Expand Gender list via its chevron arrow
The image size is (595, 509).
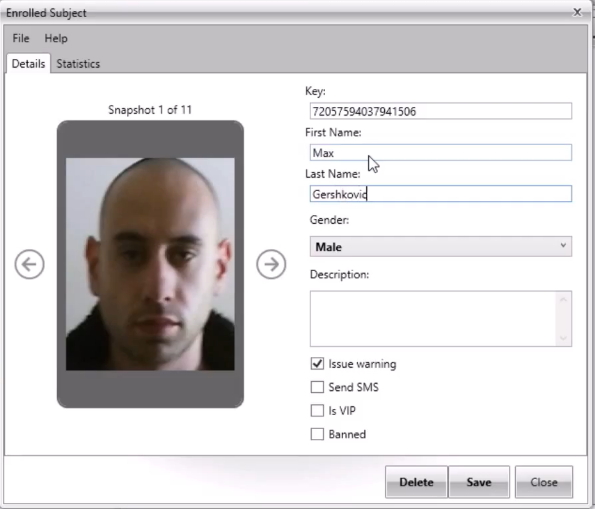coord(563,246)
